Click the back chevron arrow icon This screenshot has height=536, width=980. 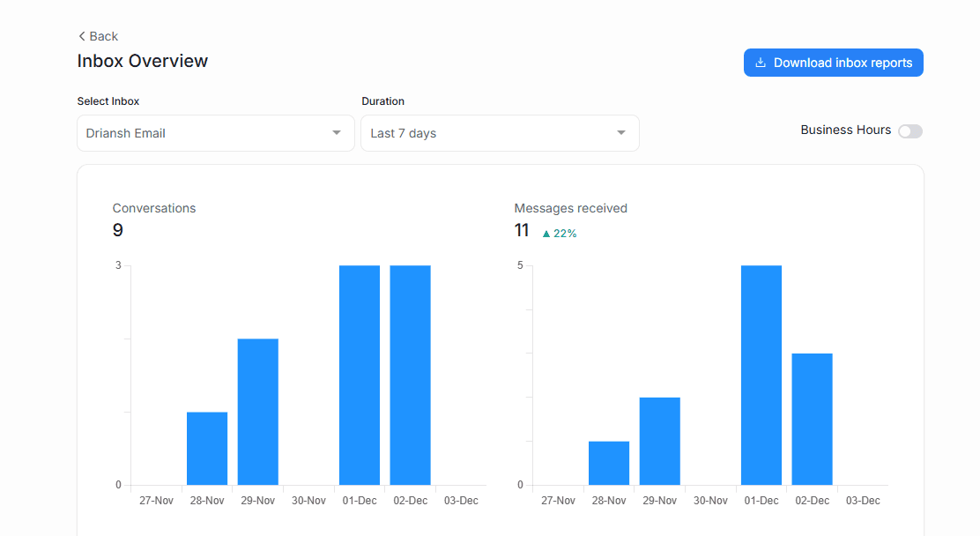pos(80,36)
